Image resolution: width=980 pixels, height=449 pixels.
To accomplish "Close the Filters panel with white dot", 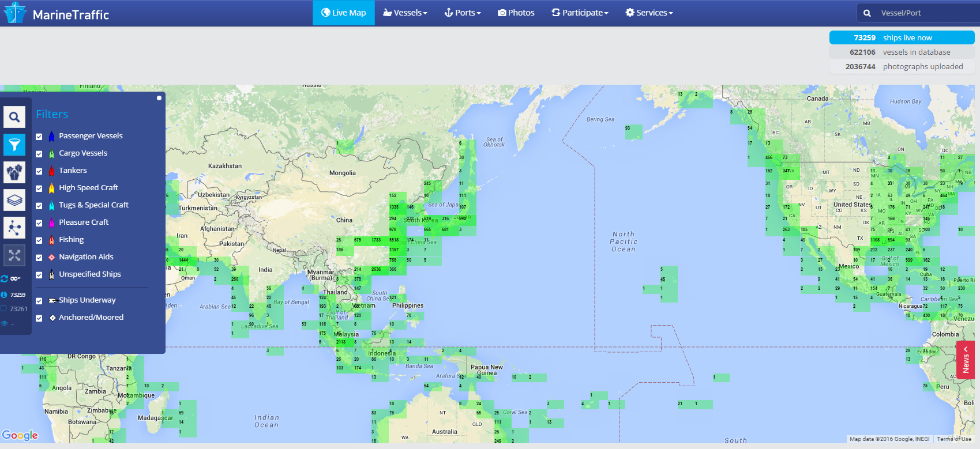I will click(x=159, y=98).
